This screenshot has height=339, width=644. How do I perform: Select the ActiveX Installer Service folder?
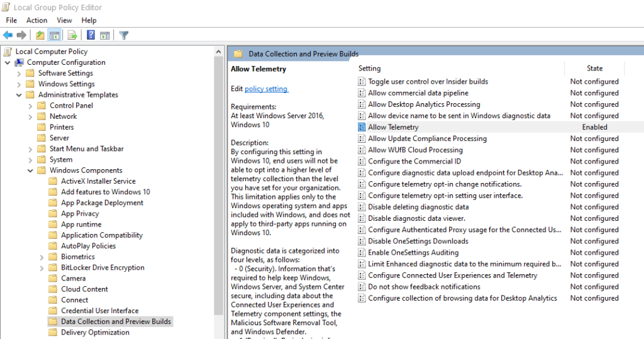click(x=98, y=181)
